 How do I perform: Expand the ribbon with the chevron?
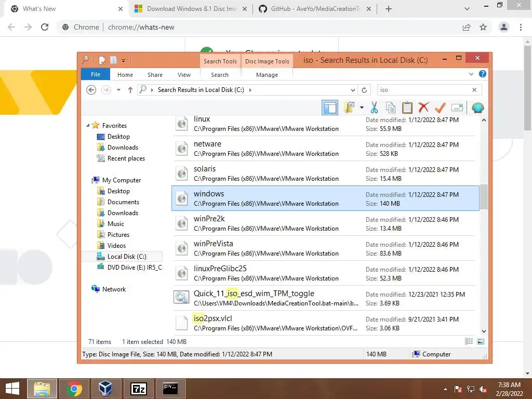tap(471, 74)
